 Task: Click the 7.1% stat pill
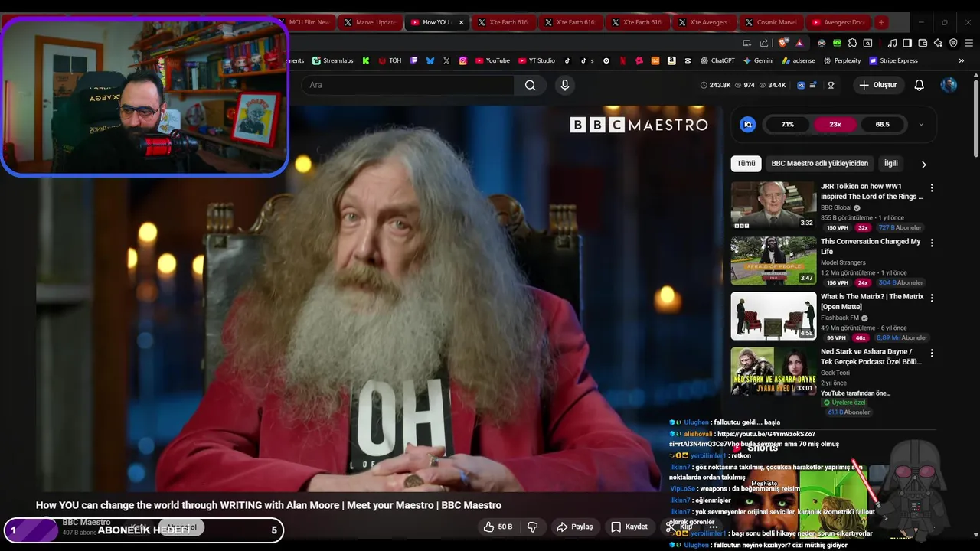787,124
